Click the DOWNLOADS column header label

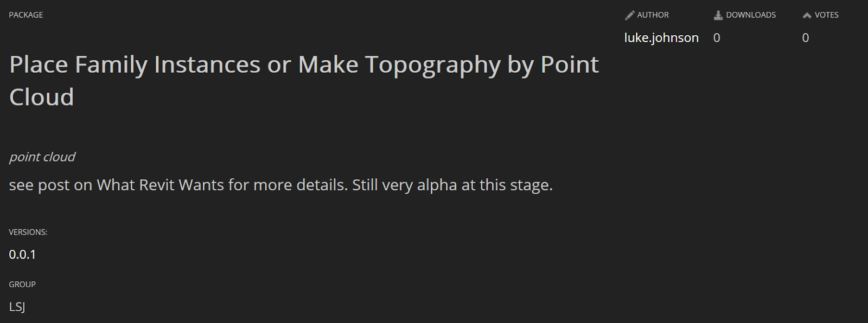click(x=751, y=15)
